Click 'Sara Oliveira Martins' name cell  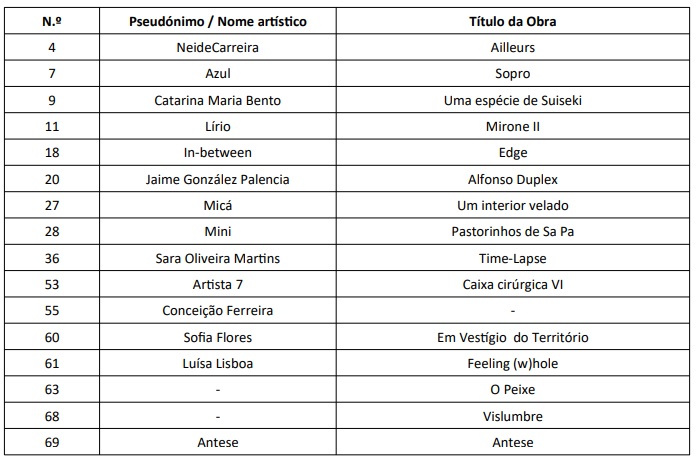click(217, 258)
